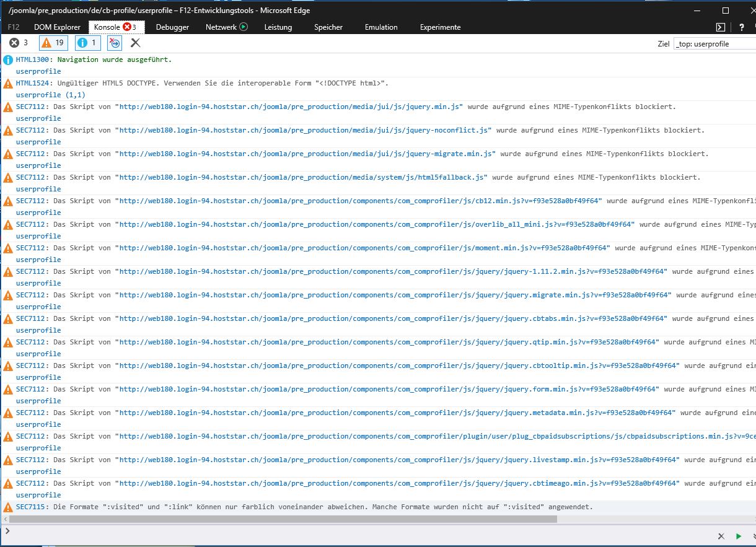The image size is (756, 547).
Task: Go to the Experimente tab
Action: click(x=440, y=27)
